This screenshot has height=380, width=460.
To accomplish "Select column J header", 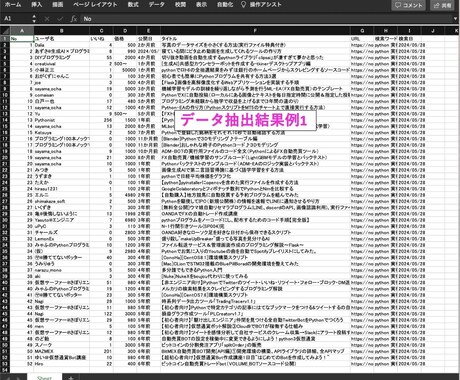I will point(433,31).
